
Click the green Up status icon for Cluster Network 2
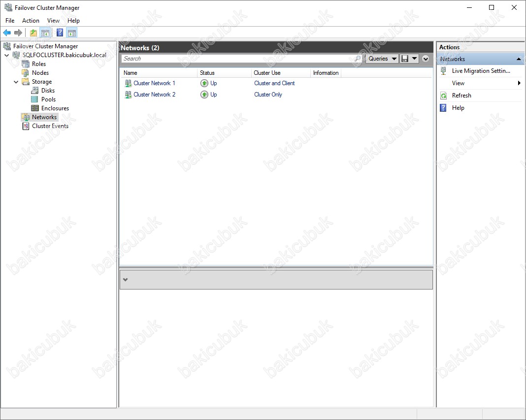204,95
